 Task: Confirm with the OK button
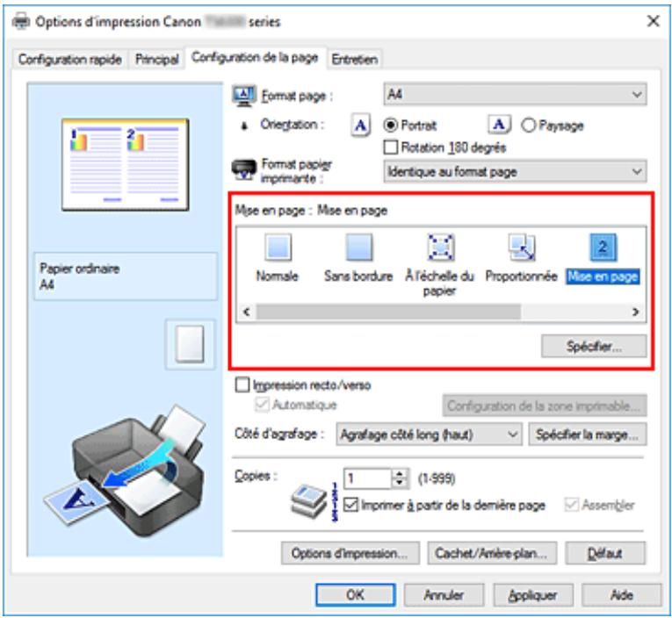click(355, 595)
